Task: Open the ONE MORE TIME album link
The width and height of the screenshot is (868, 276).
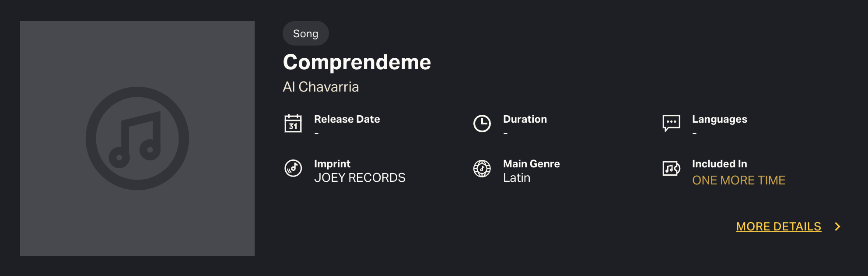Action: [738, 180]
